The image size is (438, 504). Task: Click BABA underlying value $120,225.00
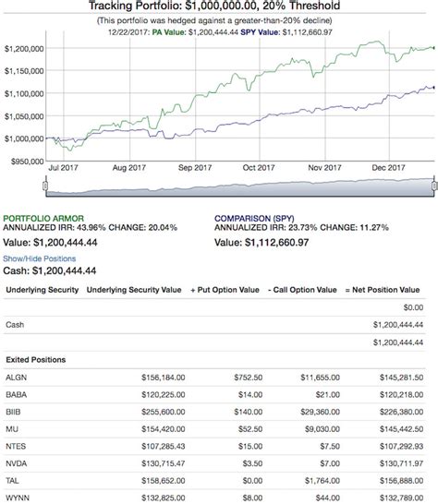click(x=164, y=395)
